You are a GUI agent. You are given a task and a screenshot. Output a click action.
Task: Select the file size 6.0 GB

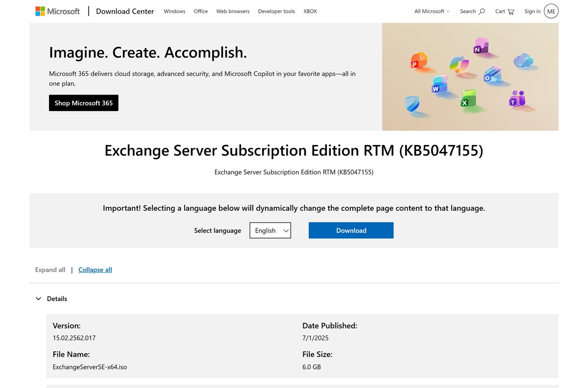point(312,367)
